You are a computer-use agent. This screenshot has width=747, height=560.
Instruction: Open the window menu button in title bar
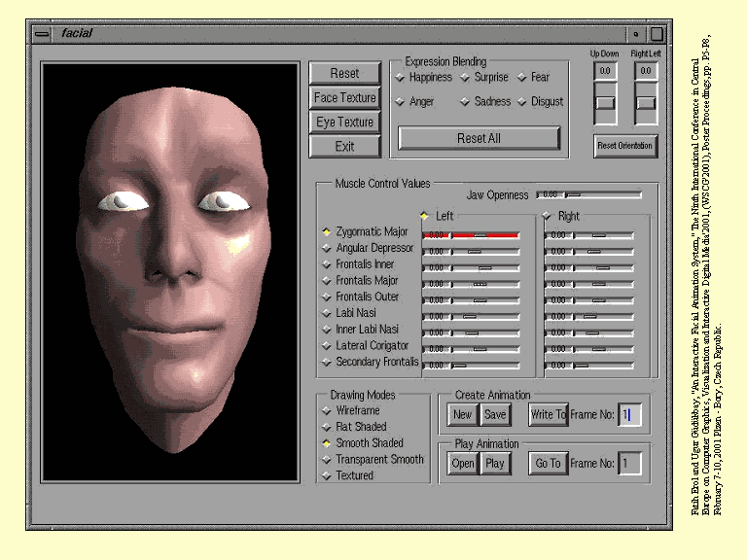41,33
